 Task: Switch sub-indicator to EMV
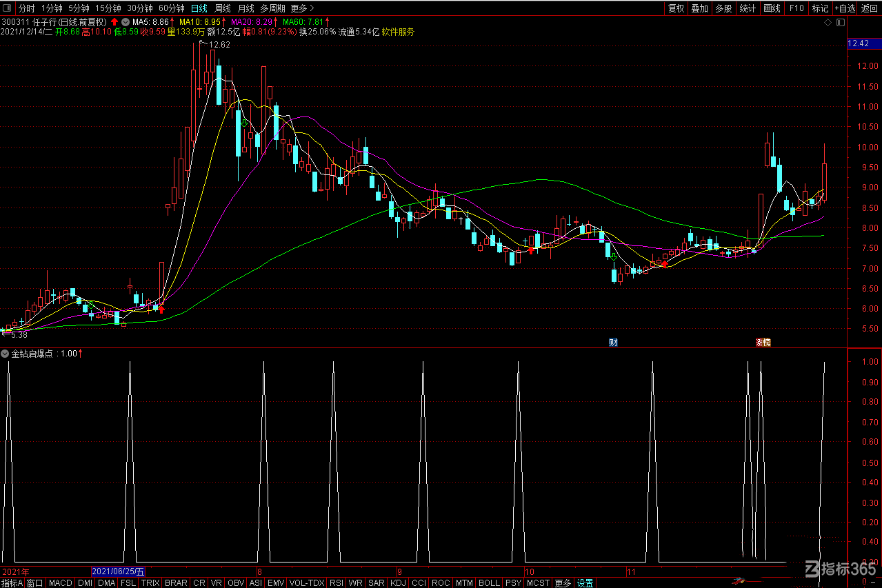[276, 582]
